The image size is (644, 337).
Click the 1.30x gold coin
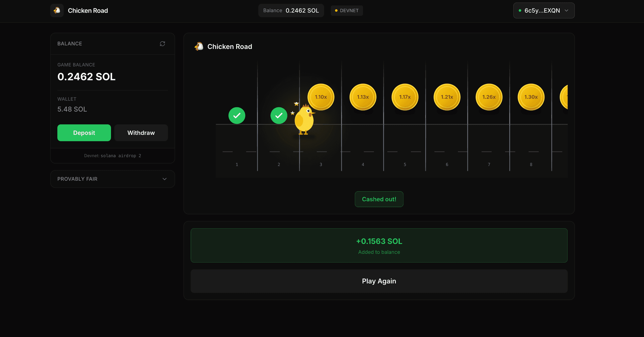pos(531,97)
